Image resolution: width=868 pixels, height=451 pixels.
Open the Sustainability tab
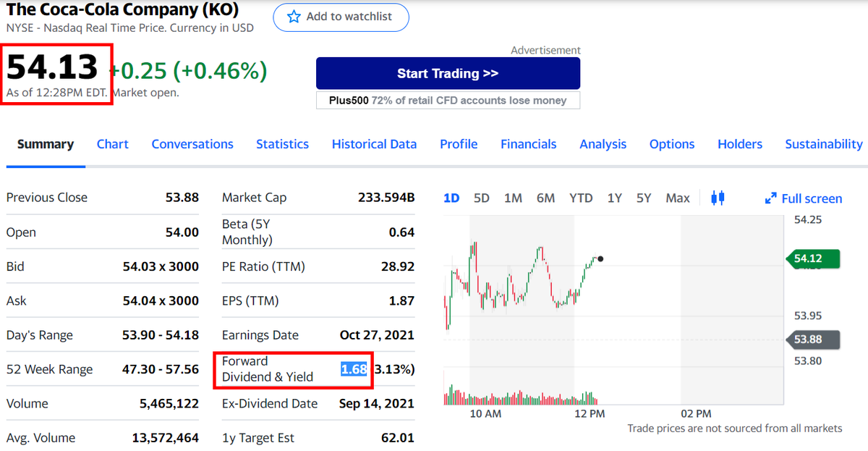(824, 144)
